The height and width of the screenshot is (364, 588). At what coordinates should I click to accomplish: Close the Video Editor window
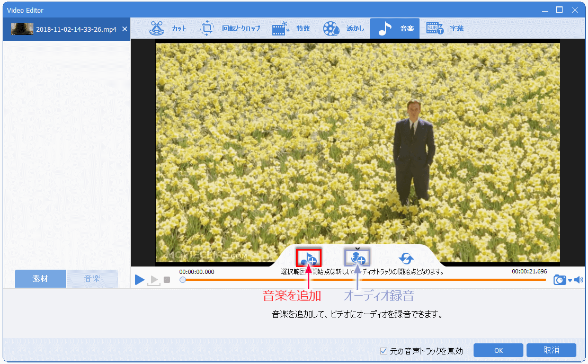point(575,10)
